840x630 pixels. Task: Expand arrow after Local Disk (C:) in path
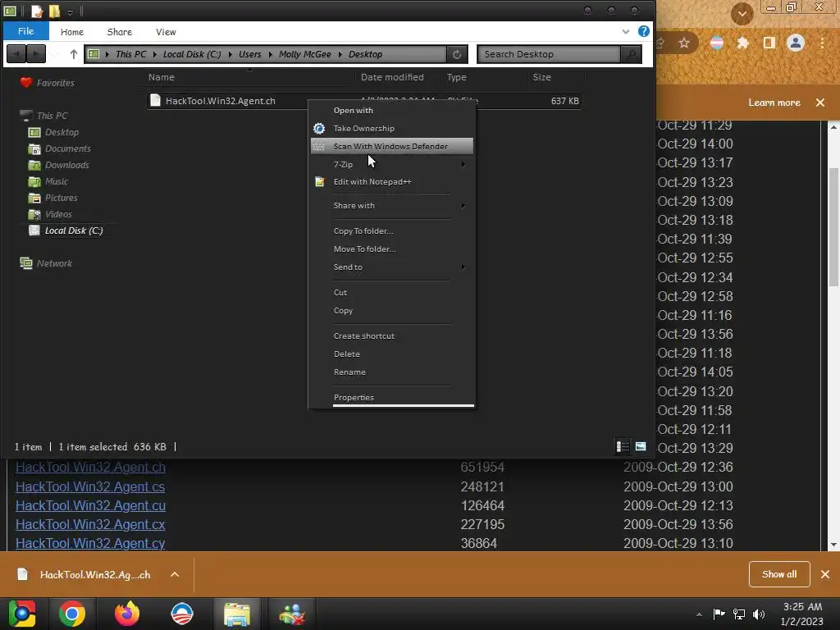point(231,54)
